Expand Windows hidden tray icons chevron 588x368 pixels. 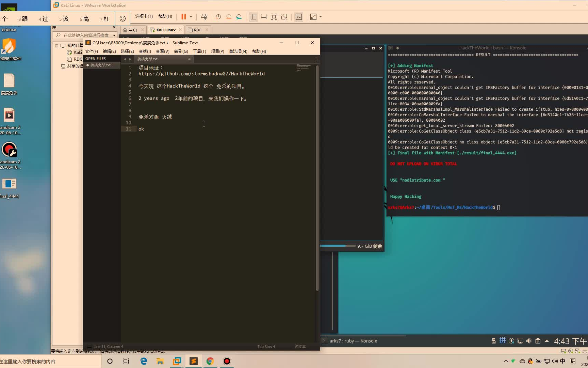click(x=506, y=361)
